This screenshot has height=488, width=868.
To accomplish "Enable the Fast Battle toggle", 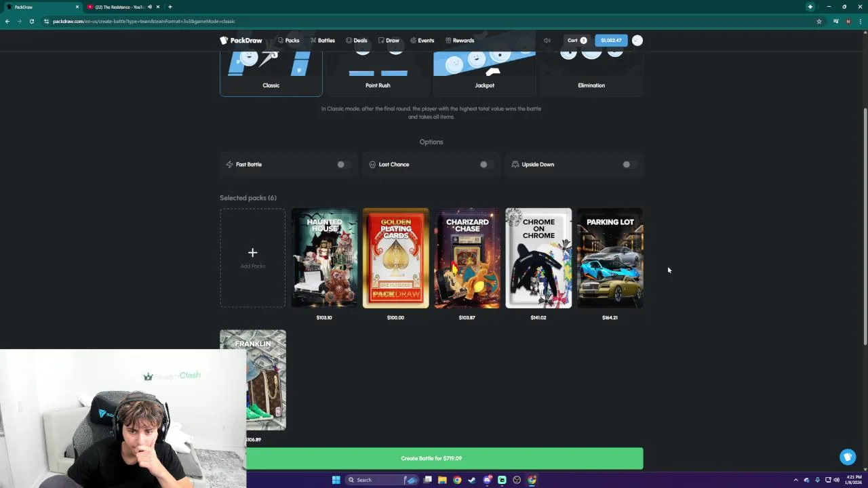I will click(x=344, y=164).
